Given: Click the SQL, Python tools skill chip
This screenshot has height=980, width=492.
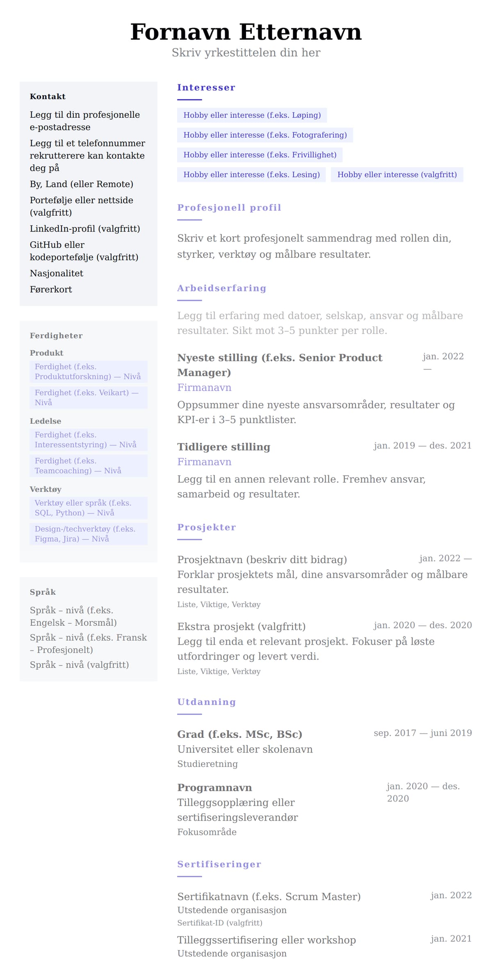Looking at the screenshot, I should [x=88, y=508].
